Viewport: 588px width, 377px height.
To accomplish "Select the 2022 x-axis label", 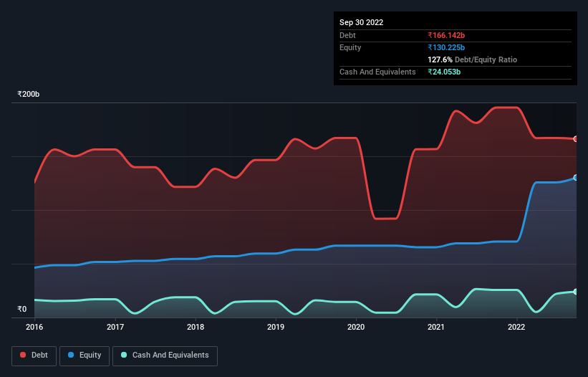I will 516,327.
